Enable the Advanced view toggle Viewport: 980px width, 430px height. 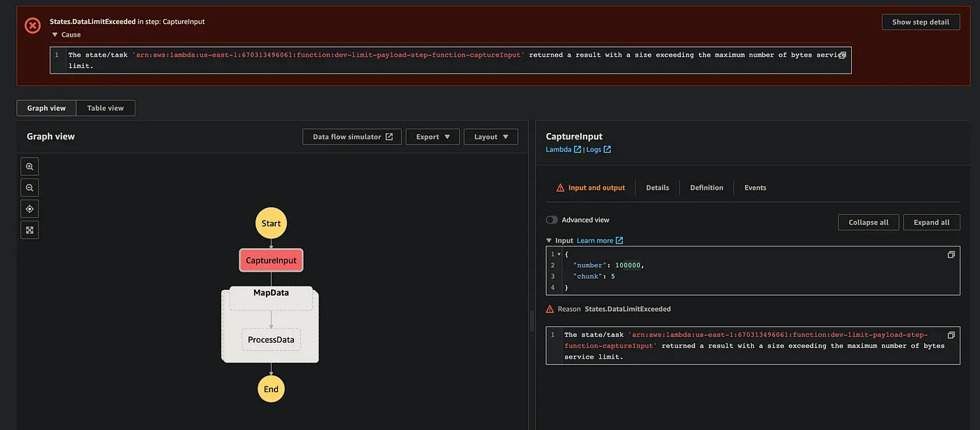(552, 220)
